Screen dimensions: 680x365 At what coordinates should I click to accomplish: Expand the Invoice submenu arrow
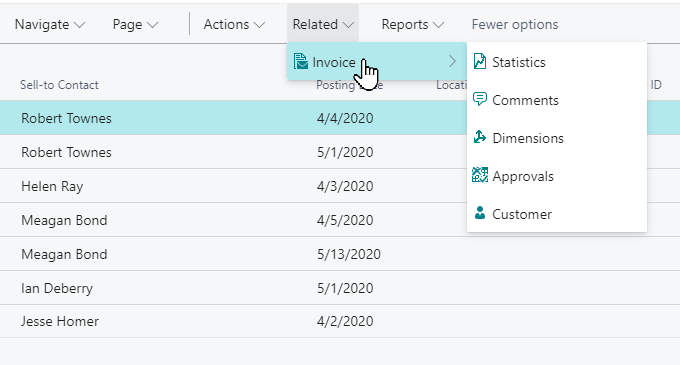[x=452, y=62]
